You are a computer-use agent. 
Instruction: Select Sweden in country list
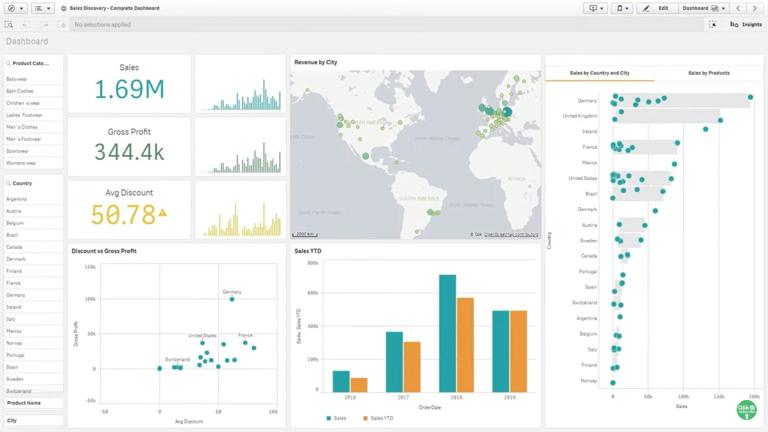coord(33,379)
